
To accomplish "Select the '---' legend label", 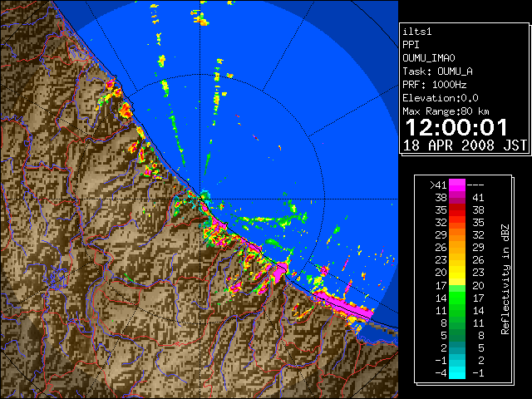I will pos(475,185).
